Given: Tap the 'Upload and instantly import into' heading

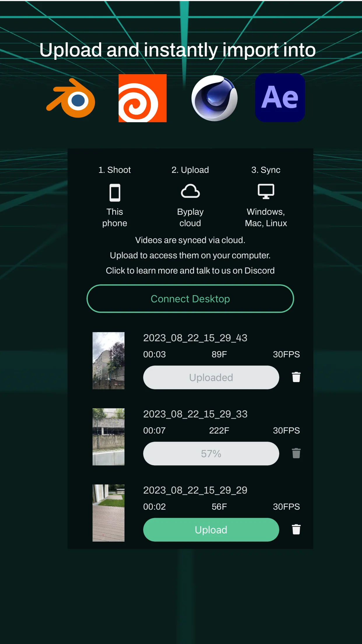Looking at the screenshot, I should tap(178, 50).
